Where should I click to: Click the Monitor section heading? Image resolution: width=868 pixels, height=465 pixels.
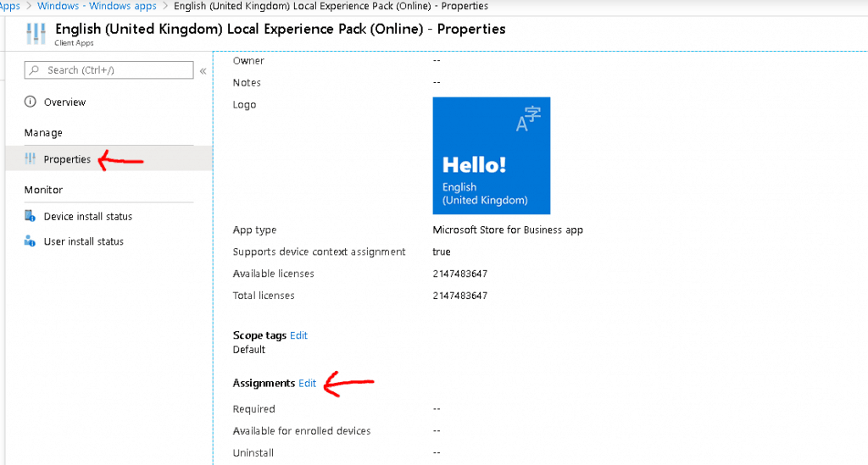point(43,190)
